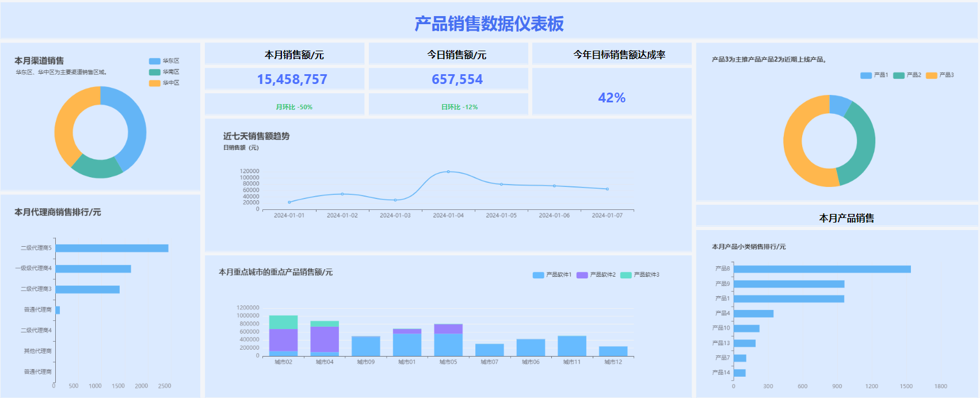Click the blue 华东区 donut slice
980x398 pixels.
pyautogui.click(x=134, y=122)
